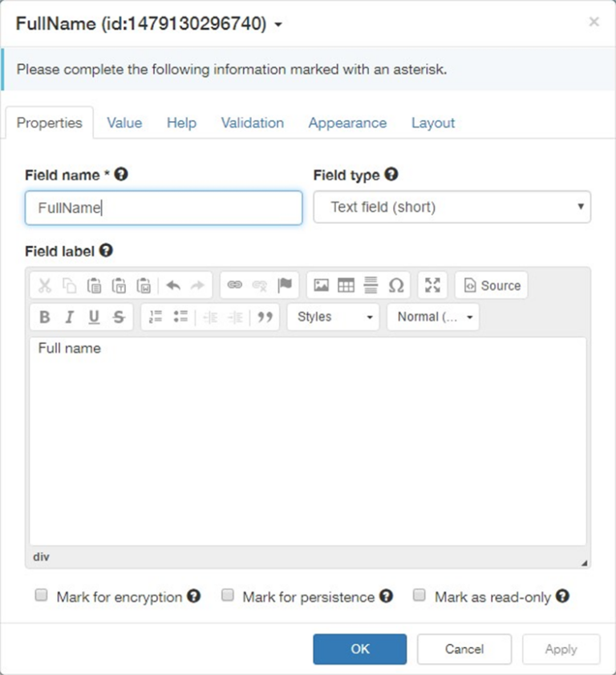Toggle bold formatting in the editor
Image resolution: width=616 pixels, height=675 pixels.
tap(44, 317)
